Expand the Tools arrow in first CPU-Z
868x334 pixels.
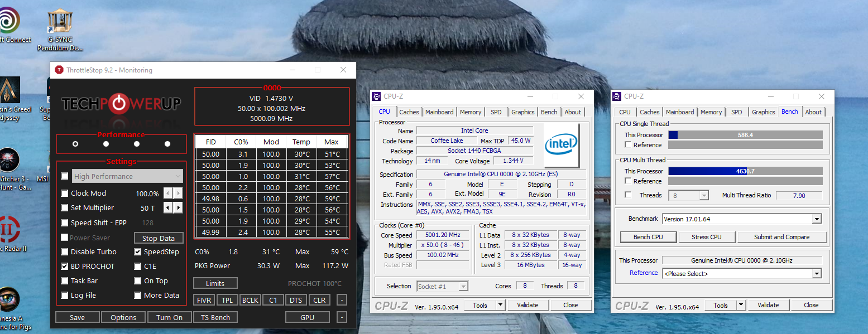point(500,305)
